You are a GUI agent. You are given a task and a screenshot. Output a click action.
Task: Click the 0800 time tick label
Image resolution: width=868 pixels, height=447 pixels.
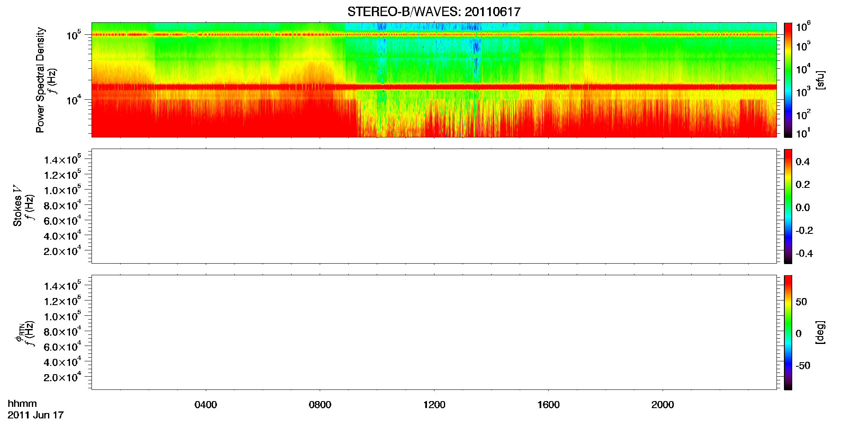[320, 405]
